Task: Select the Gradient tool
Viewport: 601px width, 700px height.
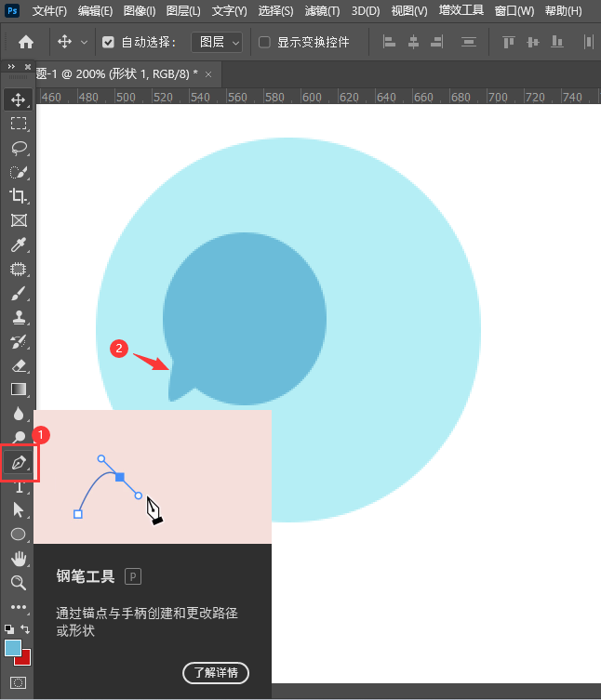Action: [18, 390]
